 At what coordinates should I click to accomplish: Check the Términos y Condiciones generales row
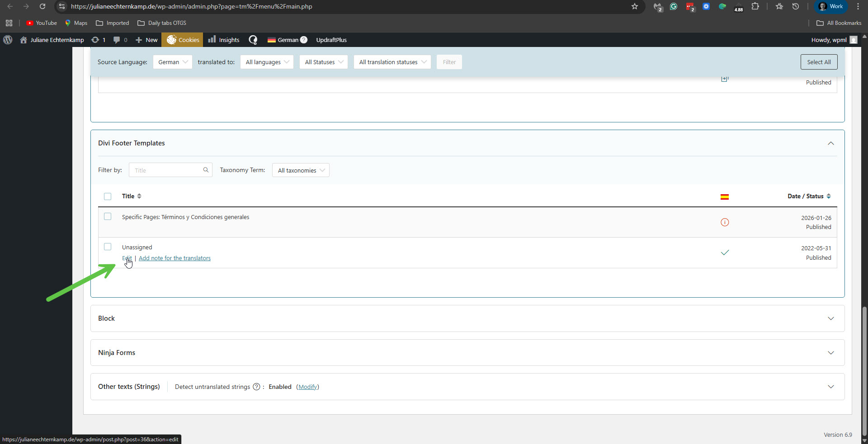[x=108, y=216]
